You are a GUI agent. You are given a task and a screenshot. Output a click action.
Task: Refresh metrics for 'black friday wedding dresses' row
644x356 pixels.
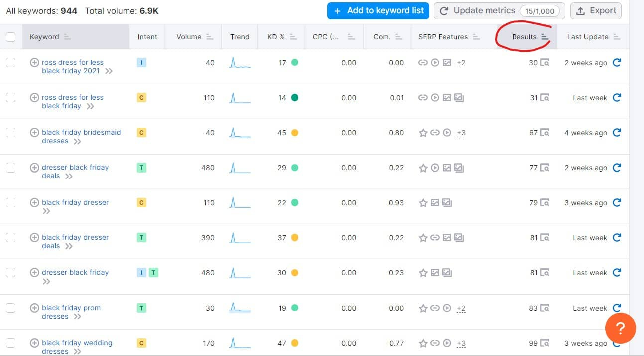[x=617, y=343]
